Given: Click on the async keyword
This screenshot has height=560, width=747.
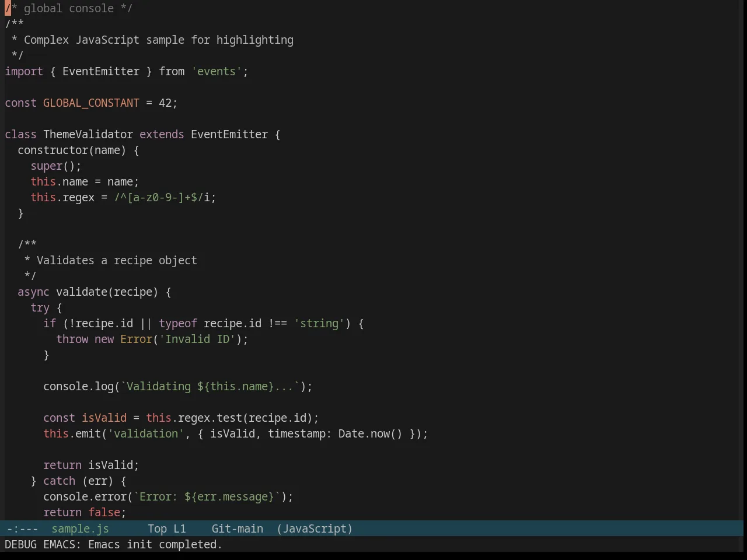Looking at the screenshot, I should (x=33, y=292).
